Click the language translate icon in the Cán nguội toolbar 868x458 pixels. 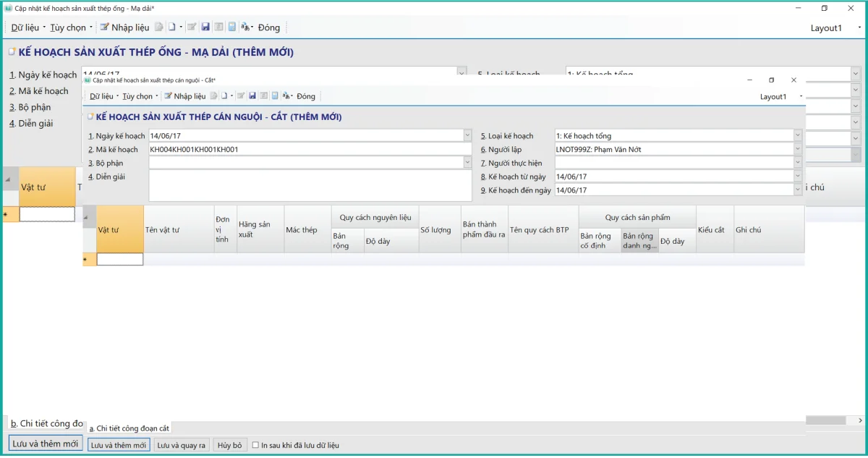coord(286,96)
